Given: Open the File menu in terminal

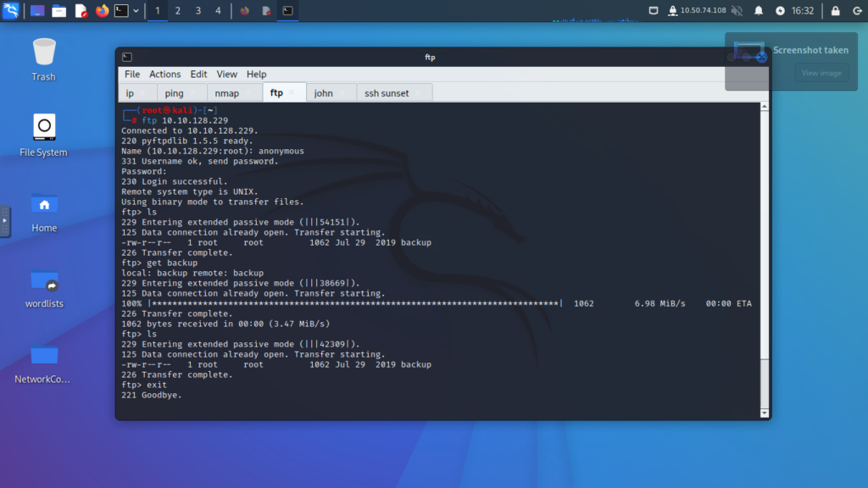Looking at the screenshot, I should pos(132,75).
